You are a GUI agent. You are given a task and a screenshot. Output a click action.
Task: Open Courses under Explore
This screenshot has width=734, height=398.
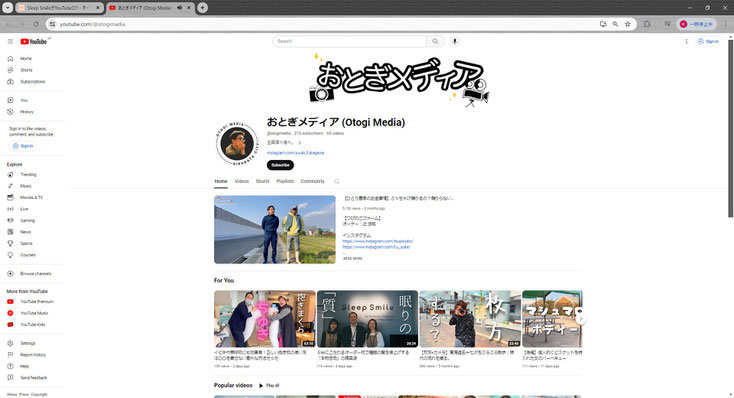point(28,255)
